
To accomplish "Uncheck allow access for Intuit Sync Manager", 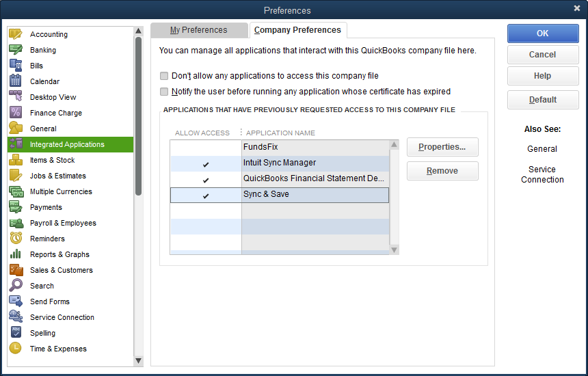I will pyautogui.click(x=206, y=164).
